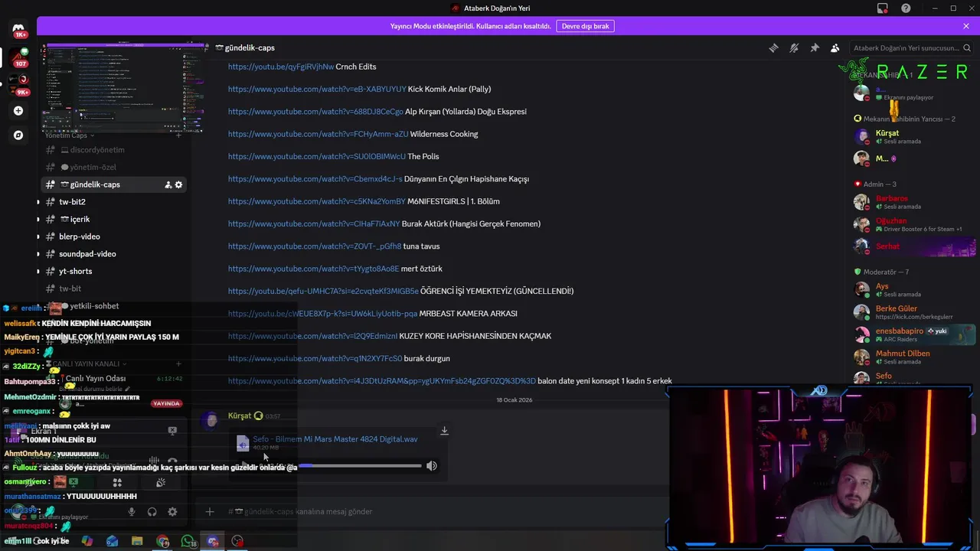Open attachment plus button in message bar
The image size is (980, 551).
(210, 511)
